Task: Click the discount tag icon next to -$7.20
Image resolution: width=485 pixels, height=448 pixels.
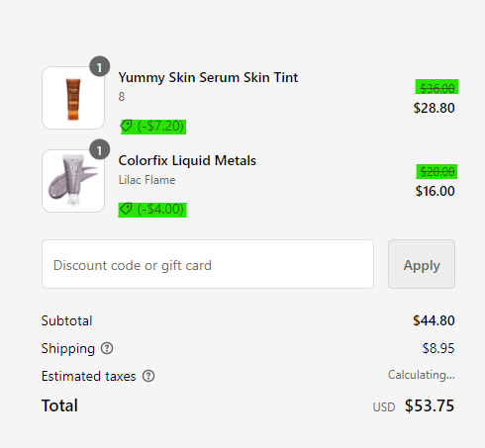Action: tap(126, 126)
